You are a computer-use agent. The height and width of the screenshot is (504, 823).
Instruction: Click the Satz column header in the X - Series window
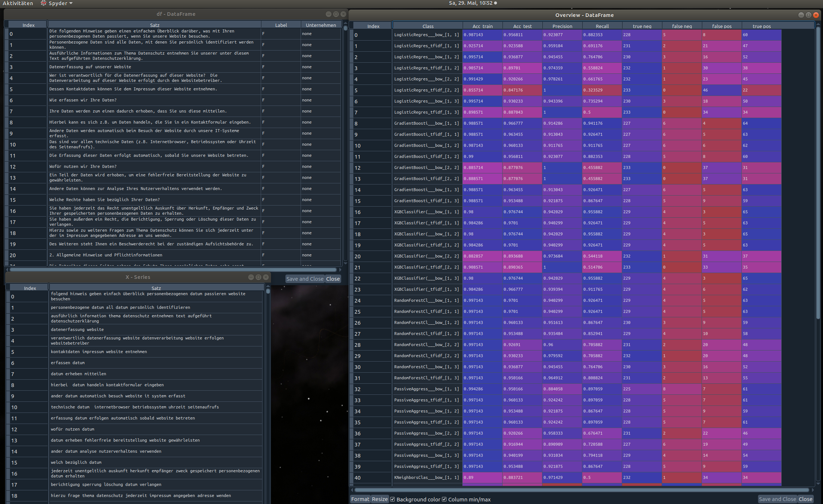pos(156,288)
